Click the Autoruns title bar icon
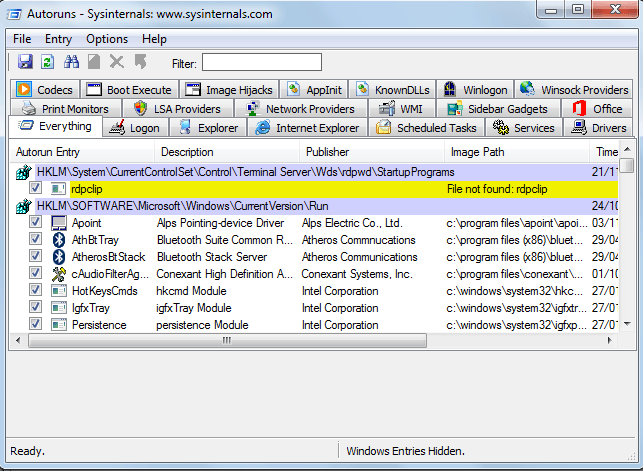This screenshot has width=643, height=471. [x=14, y=14]
